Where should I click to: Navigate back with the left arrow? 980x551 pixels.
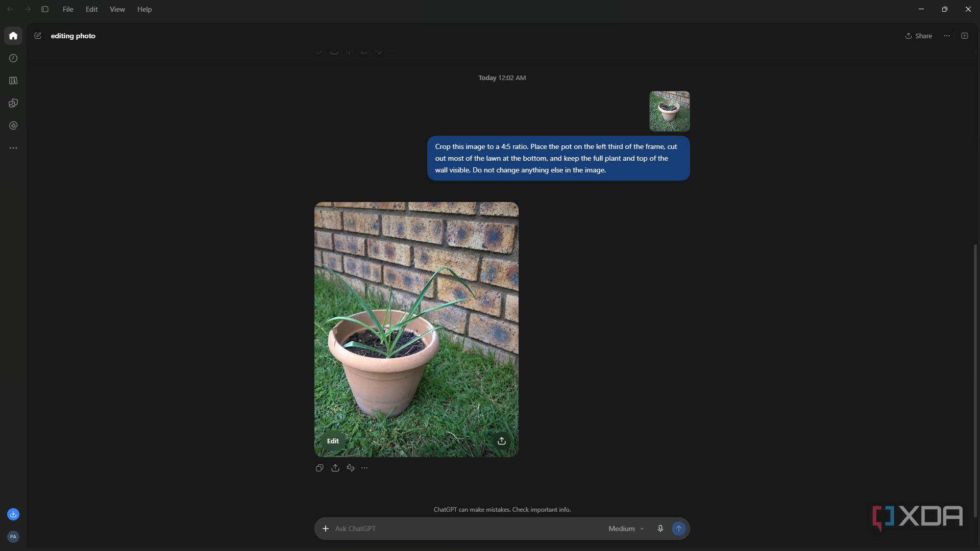tap(10, 9)
